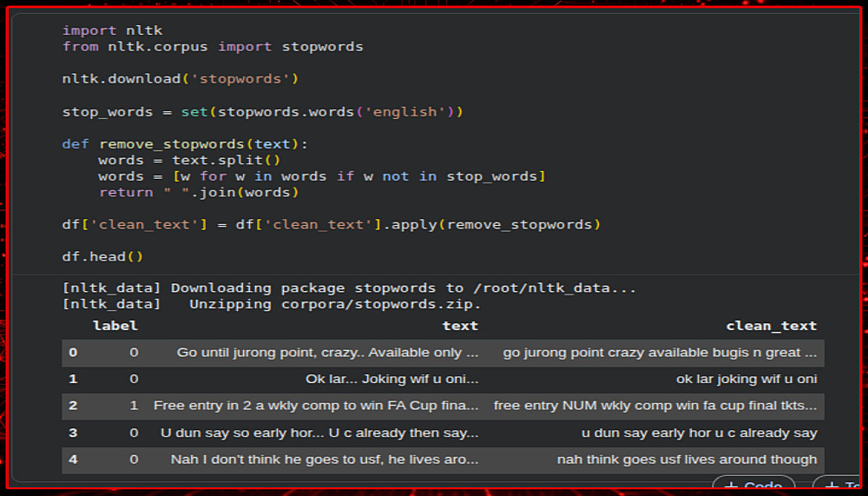Click the 'clean_text' column header
The width and height of the screenshot is (868, 496).
tap(771, 326)
